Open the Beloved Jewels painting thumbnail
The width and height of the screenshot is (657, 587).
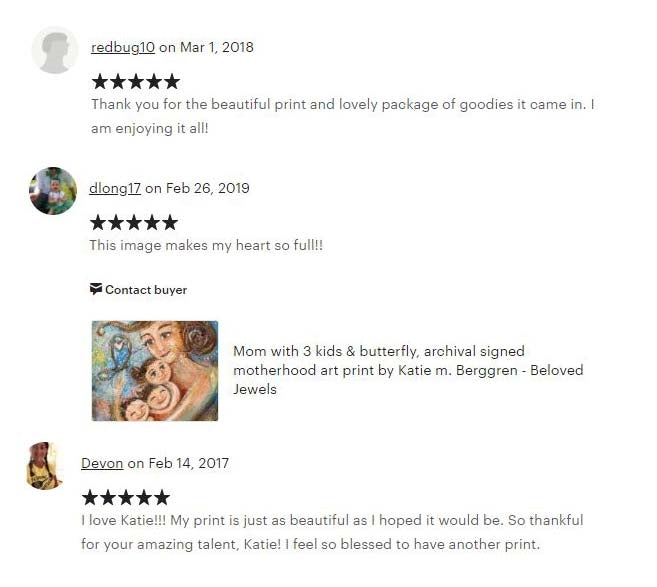[155, 371]
